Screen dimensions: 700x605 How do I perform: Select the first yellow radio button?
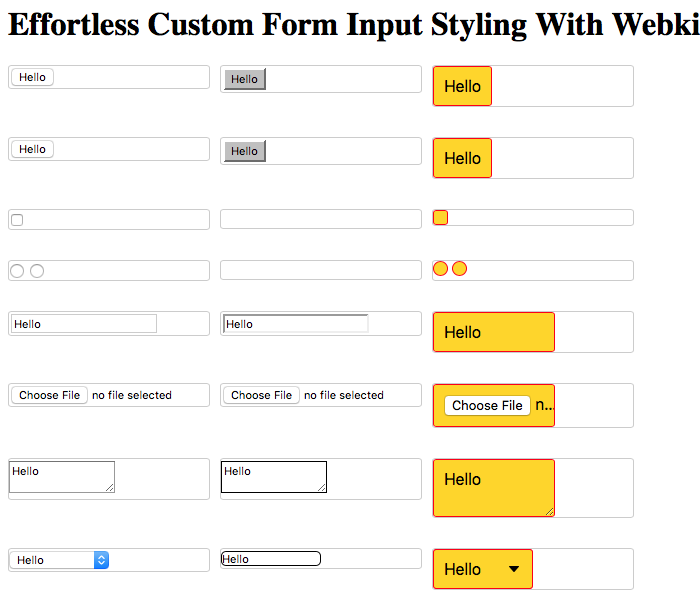(x=440, y=268)
